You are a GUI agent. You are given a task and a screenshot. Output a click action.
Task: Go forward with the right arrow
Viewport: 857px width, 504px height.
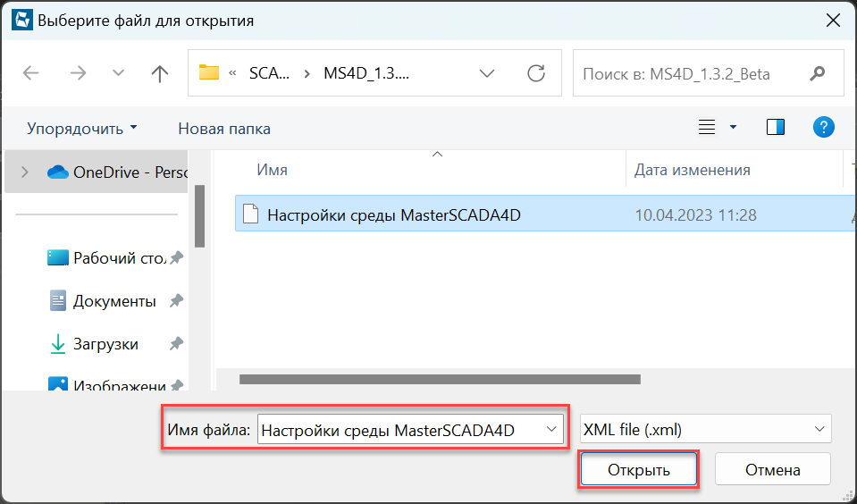coord(78,73)
